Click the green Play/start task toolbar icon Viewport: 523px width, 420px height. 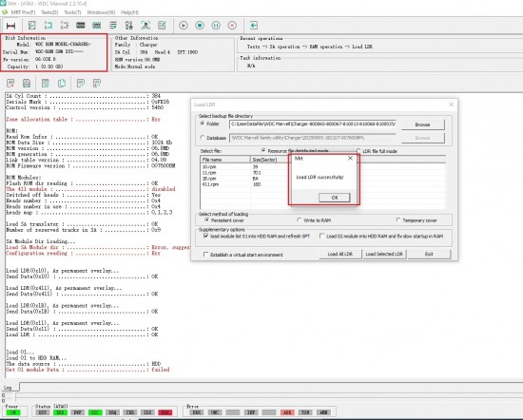click(x=184, y=26)
